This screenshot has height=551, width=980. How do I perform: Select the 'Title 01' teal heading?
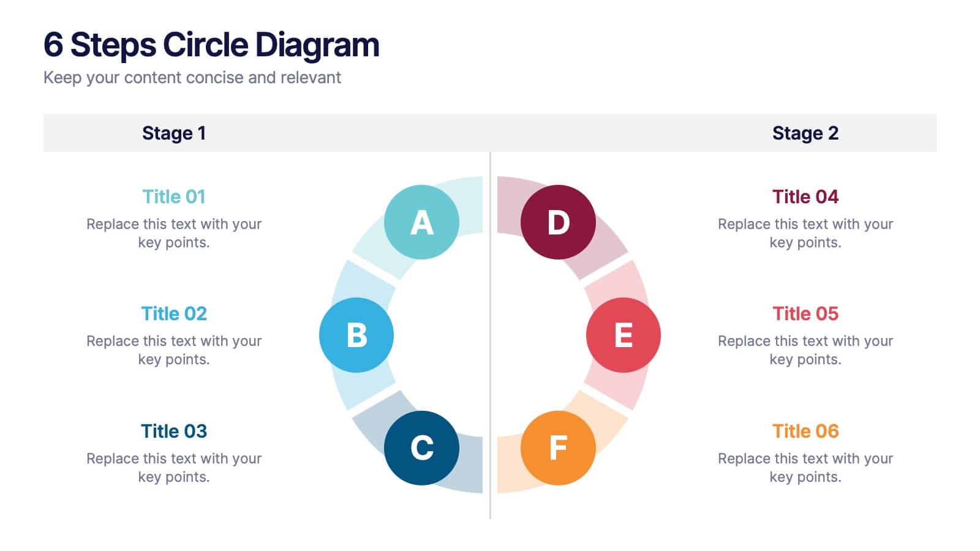point(174,197)
